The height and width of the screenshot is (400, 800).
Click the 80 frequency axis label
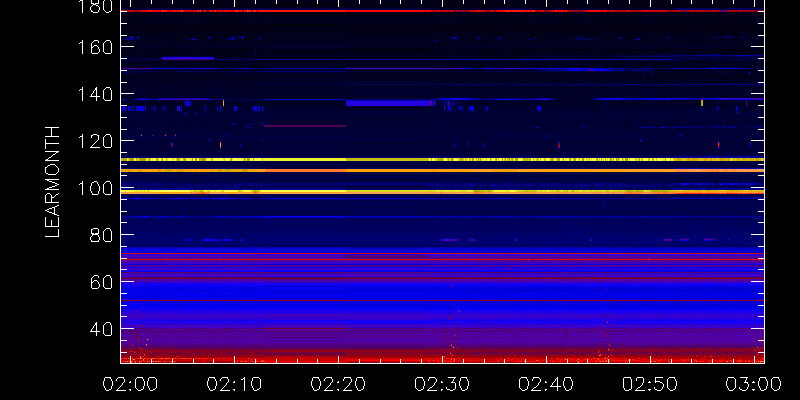[102, 236]
